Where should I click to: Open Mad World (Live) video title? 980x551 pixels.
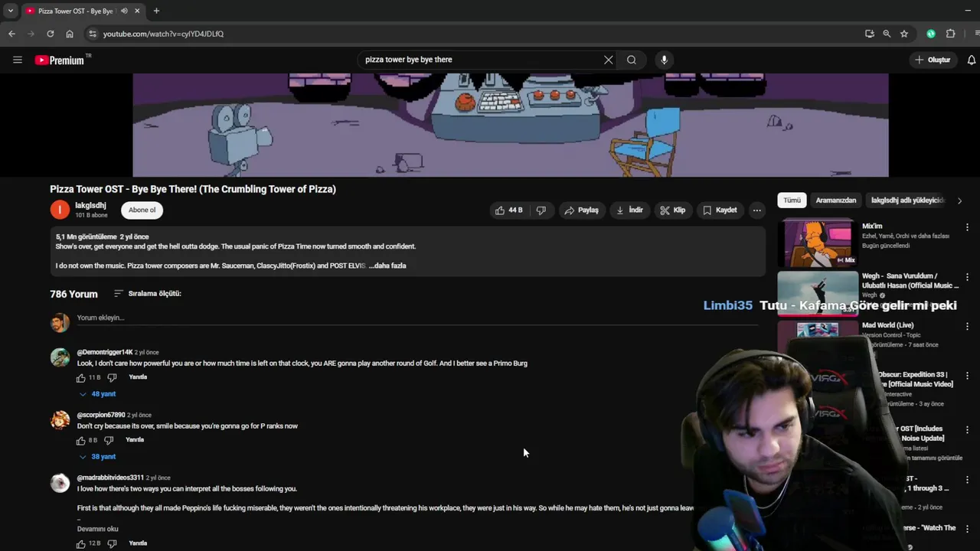(887, 325)
